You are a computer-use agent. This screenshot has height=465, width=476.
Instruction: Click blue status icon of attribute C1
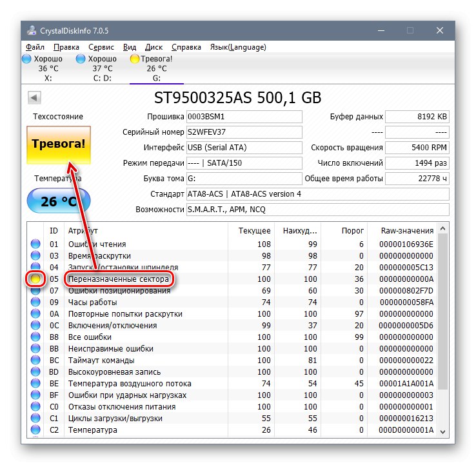[35, 418]
